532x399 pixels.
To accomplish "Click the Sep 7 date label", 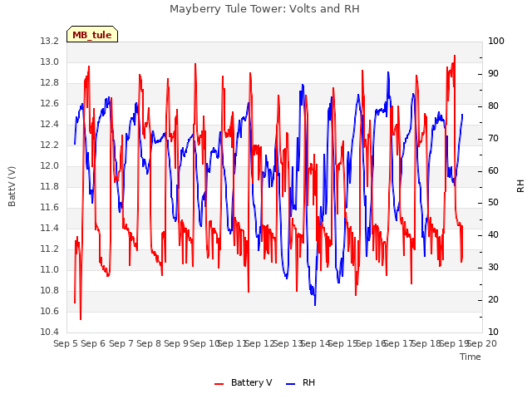I will (121, 343).
